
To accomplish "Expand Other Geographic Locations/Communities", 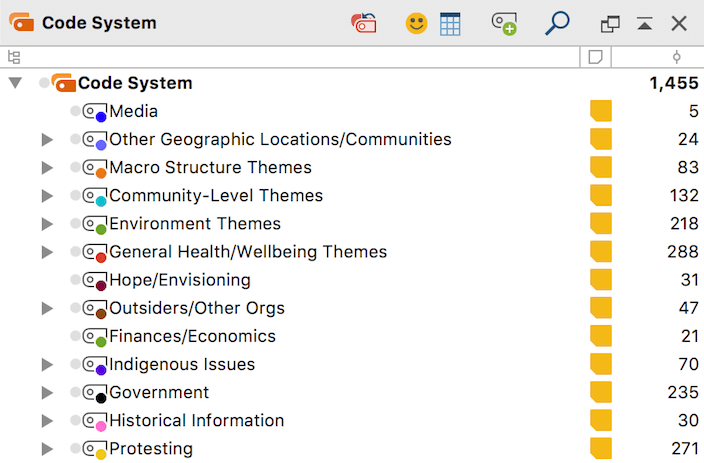I will [x=47, y=140].
